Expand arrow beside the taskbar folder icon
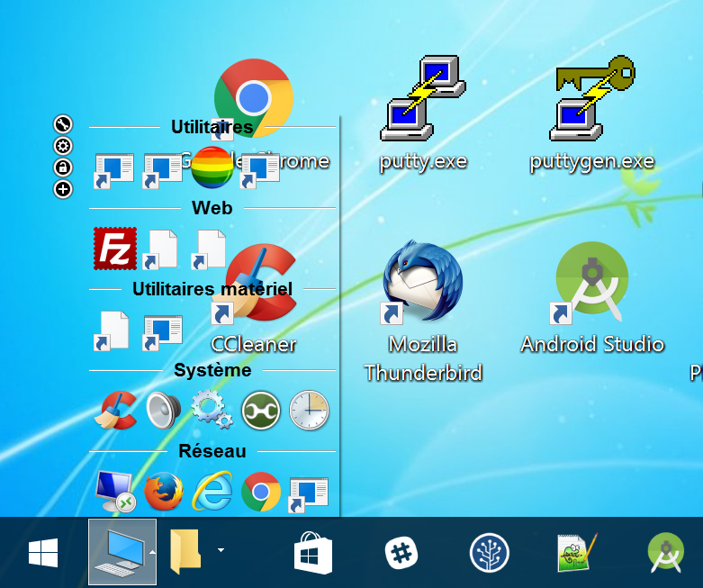Viewport: 703px width, 588px height. tap(221, 549)
